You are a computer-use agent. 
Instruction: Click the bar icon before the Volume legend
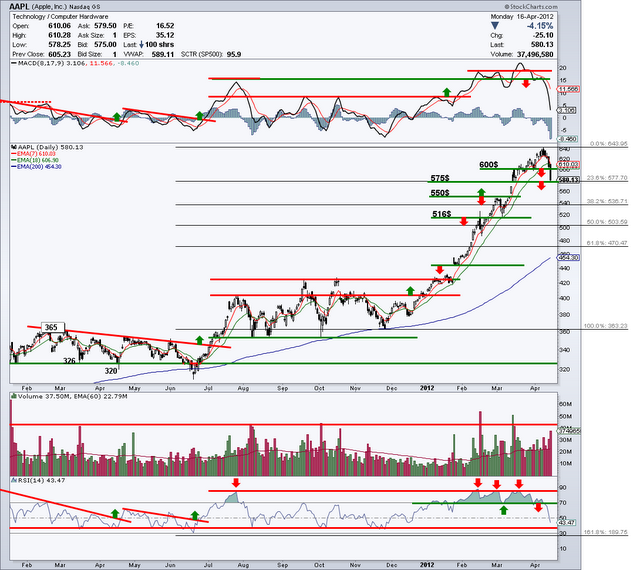[x=14, y=396]
